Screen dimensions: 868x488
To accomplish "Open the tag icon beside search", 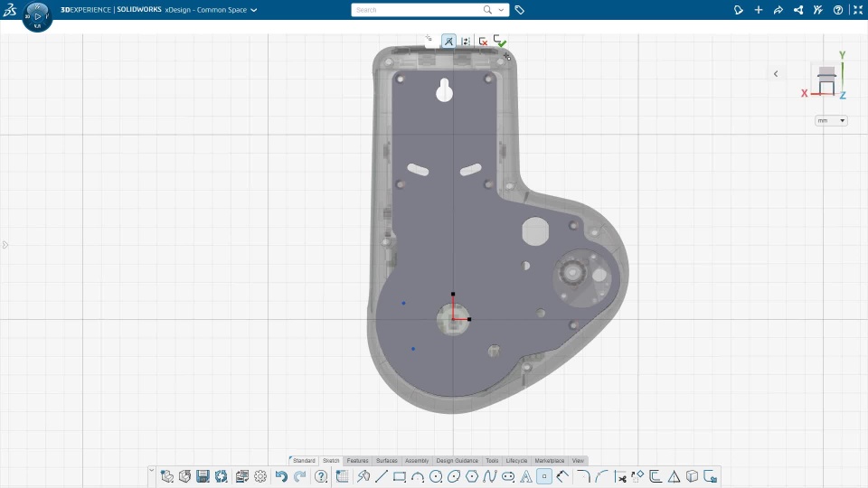I will pos(520,10).
